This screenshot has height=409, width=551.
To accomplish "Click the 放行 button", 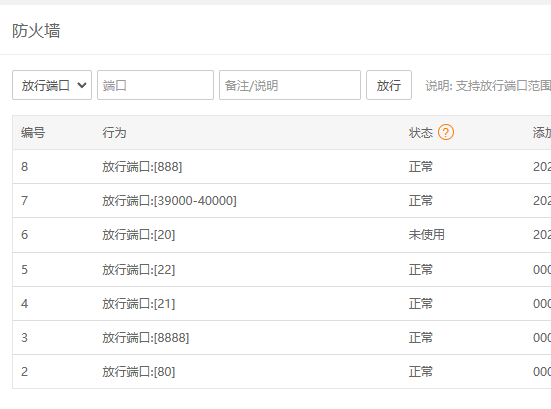I will tap(389, 85).
